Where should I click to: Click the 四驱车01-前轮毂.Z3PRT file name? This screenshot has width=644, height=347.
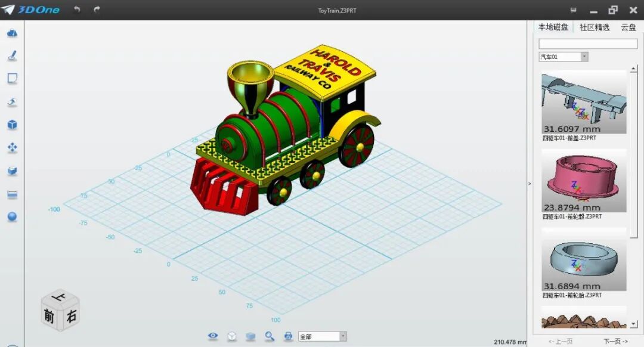pos(572,216)
